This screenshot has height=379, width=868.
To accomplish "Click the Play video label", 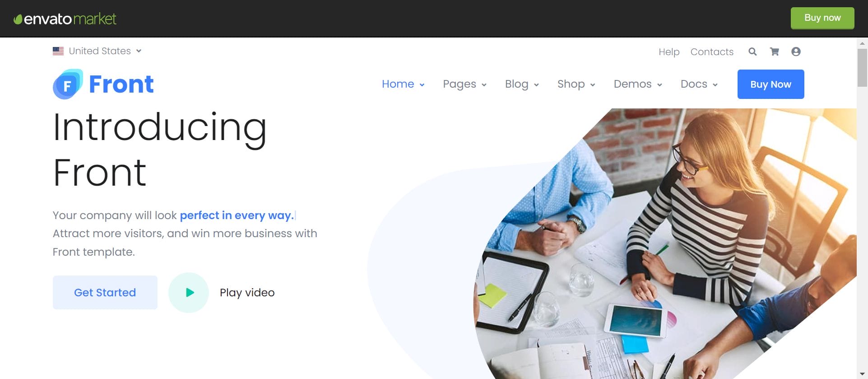I will coord(247,293).
